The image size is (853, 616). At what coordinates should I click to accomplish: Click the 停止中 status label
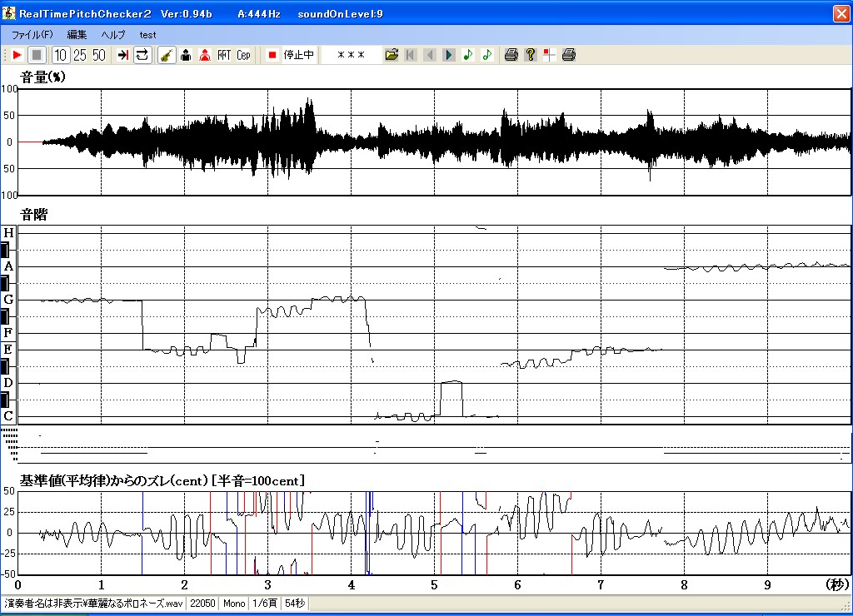tap(299, 55)
